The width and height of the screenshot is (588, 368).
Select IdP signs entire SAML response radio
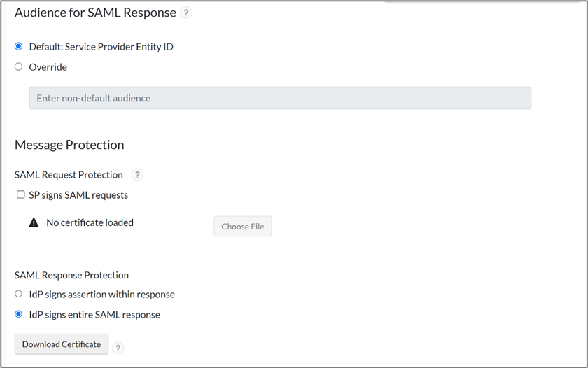click(x=19, y=314)
